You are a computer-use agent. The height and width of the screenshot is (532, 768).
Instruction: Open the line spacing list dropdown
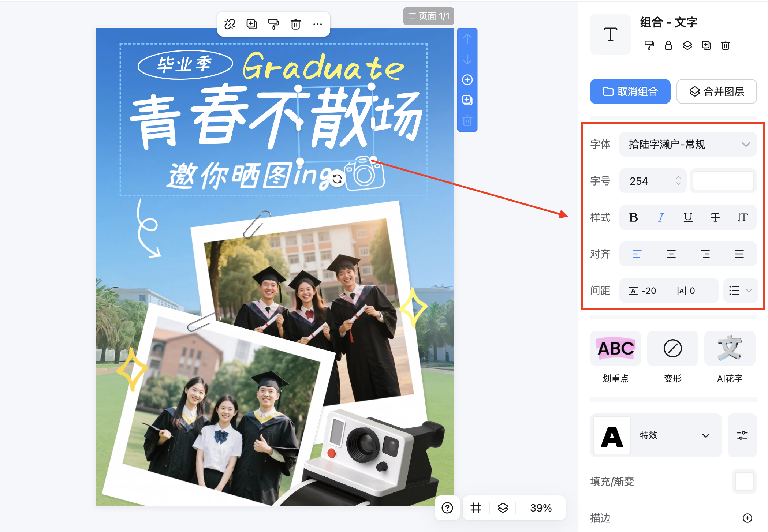740,291
